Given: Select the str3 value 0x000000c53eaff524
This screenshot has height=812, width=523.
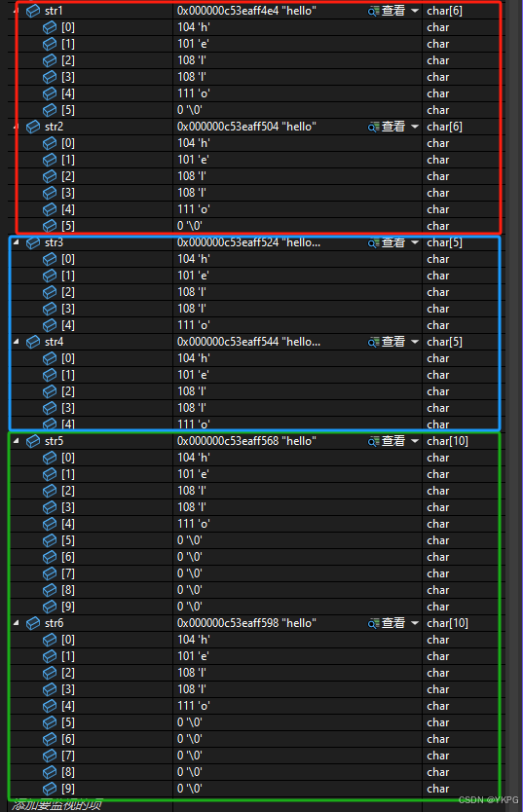Looking at the screenshot, I should click(x=228, y=242).
